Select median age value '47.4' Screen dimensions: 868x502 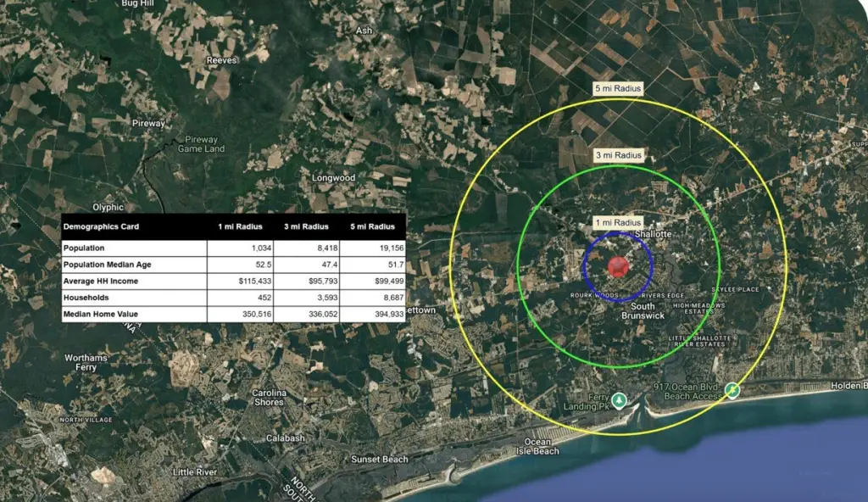tap(330, 265)
